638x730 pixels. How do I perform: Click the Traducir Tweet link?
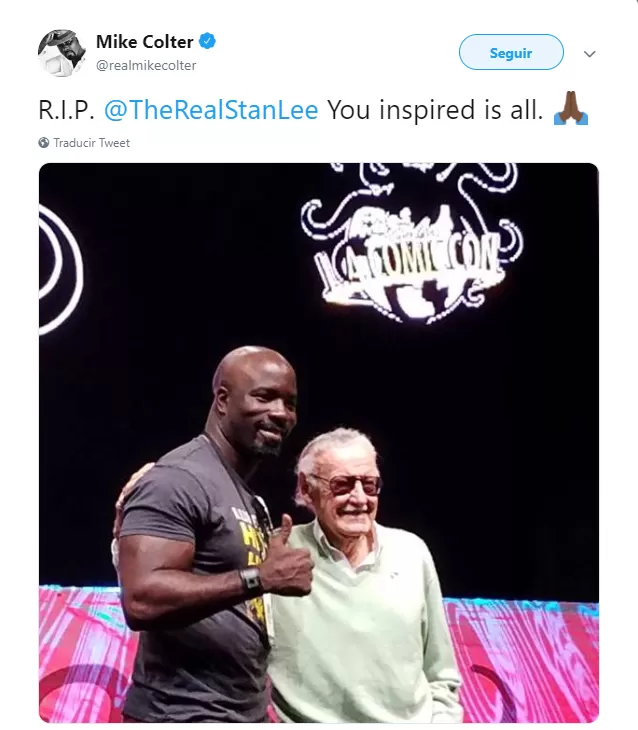[91, 143]
